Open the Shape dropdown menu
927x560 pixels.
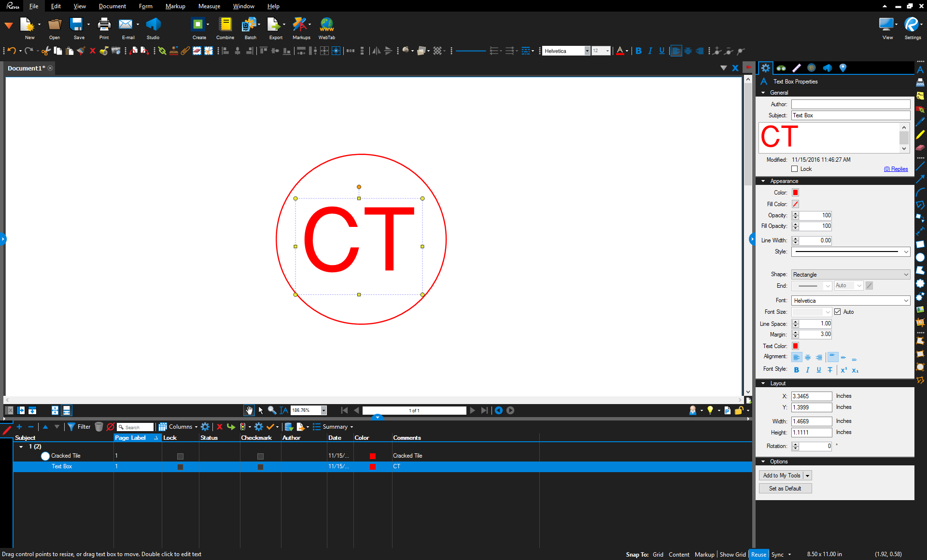pyautogui.click(x=852, y=274)
